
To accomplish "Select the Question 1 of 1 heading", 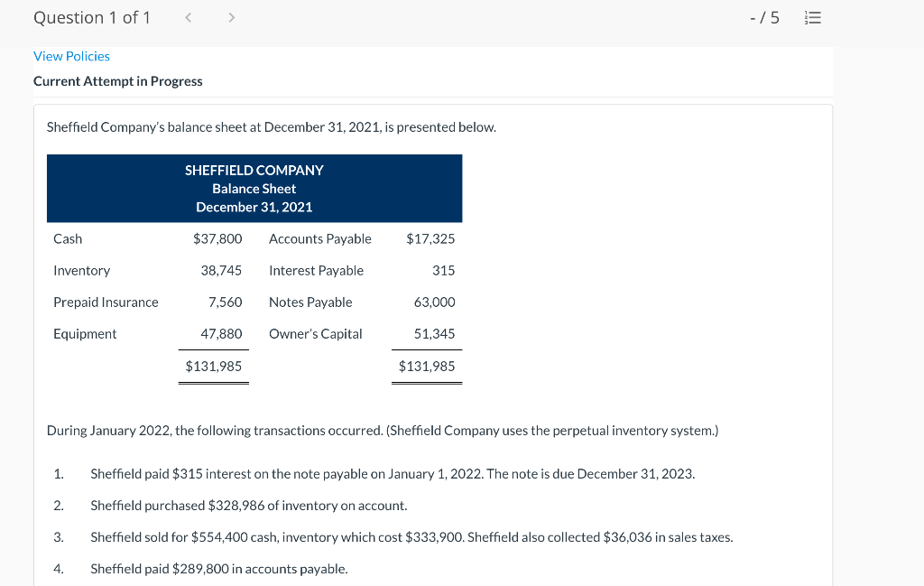I will click(91, 16).
